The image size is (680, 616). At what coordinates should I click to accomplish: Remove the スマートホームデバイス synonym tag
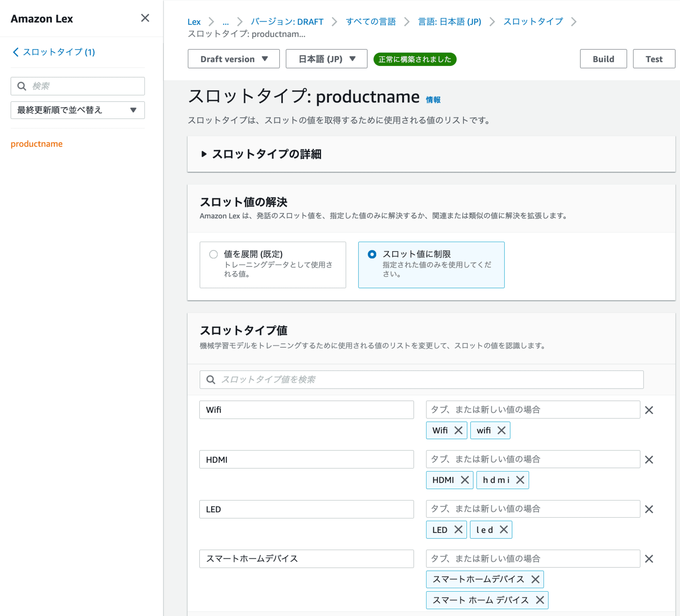tap(535, 579)
